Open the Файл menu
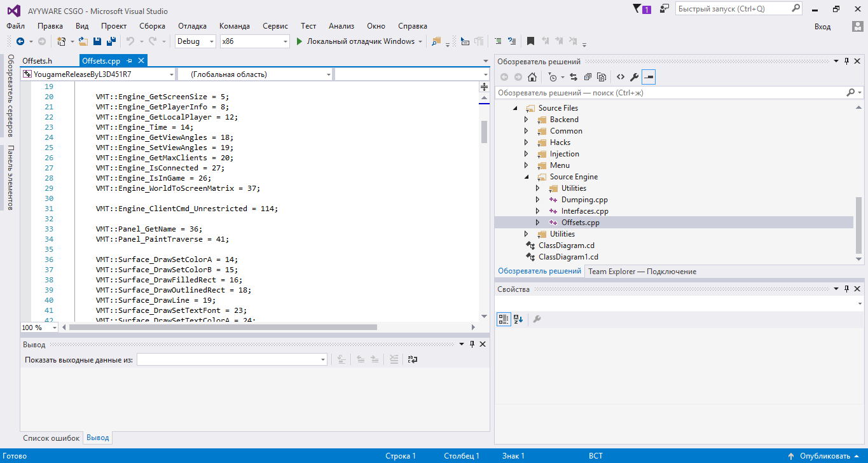 [16, 26]
